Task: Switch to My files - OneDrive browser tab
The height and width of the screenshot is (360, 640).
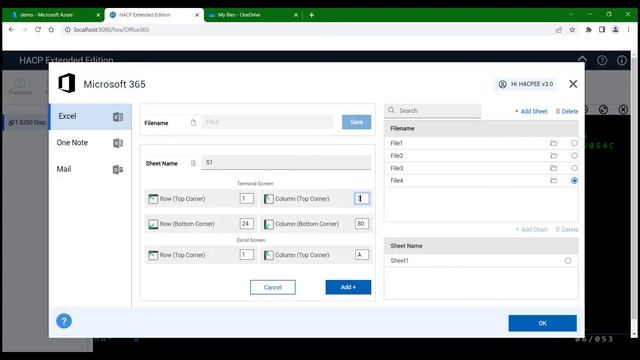Action: tap(253, 15)
